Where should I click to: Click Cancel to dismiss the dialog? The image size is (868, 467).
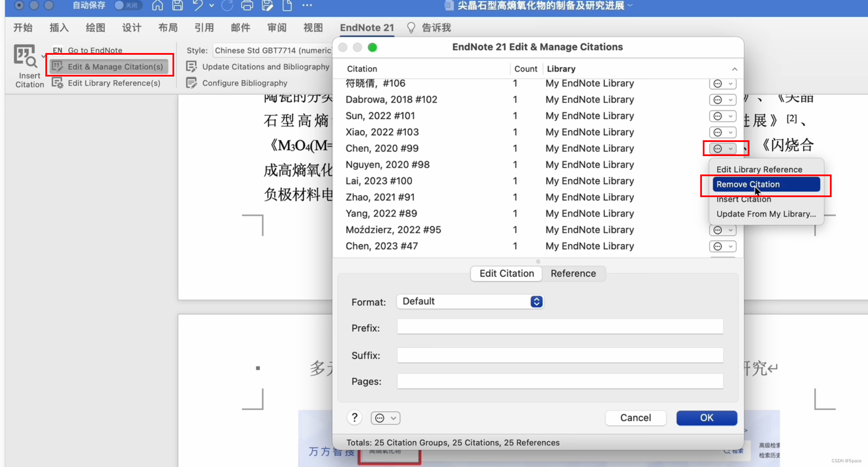[x=634, y=417]
